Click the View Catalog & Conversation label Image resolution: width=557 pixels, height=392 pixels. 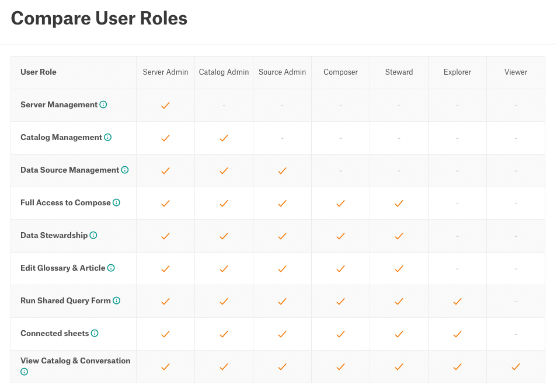(75, 360)
